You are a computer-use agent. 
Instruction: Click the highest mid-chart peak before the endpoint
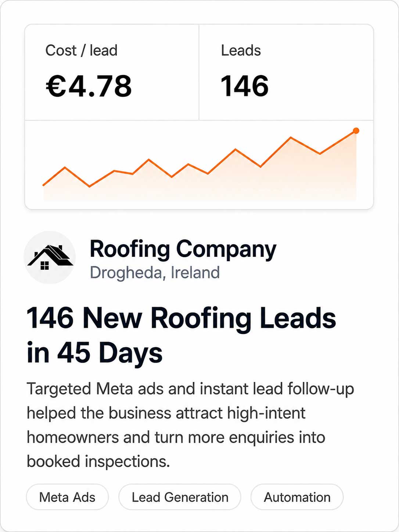click(291, 137)
